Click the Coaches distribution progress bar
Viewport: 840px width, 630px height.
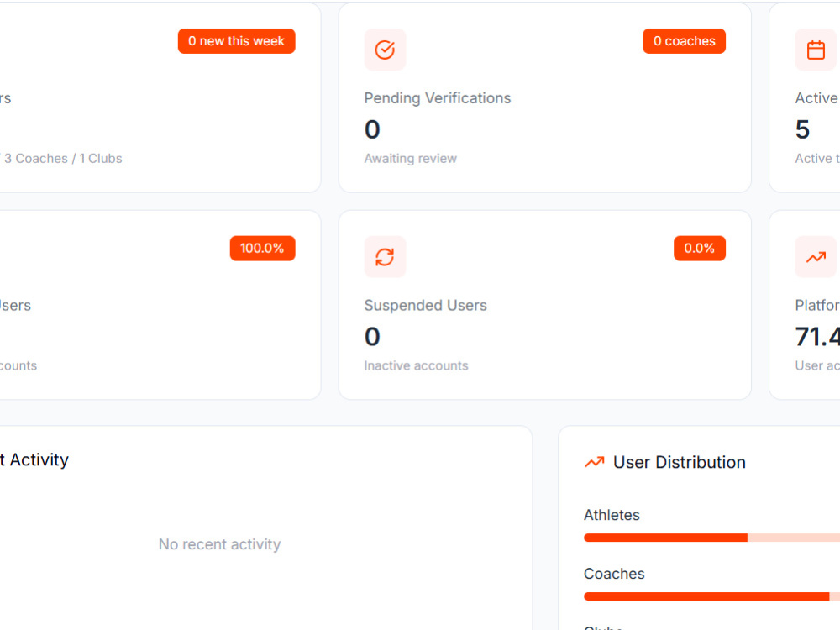[x=712, y=596]
